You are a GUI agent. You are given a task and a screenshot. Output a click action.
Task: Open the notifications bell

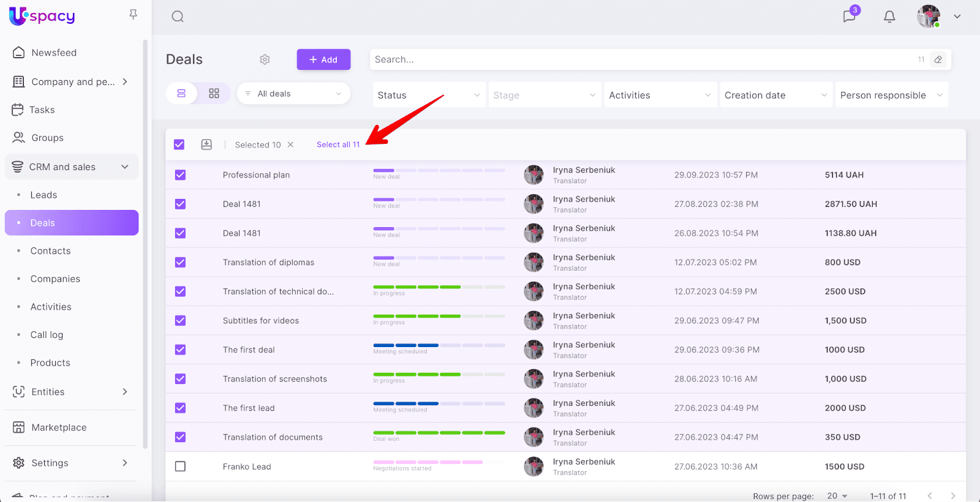click(x=889, y=17)
